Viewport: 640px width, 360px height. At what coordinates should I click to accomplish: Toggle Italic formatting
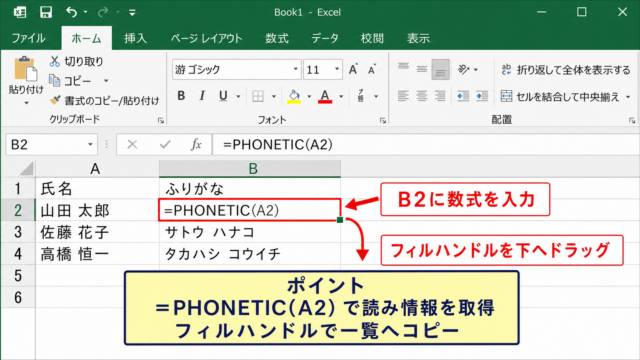pos(202,96)
